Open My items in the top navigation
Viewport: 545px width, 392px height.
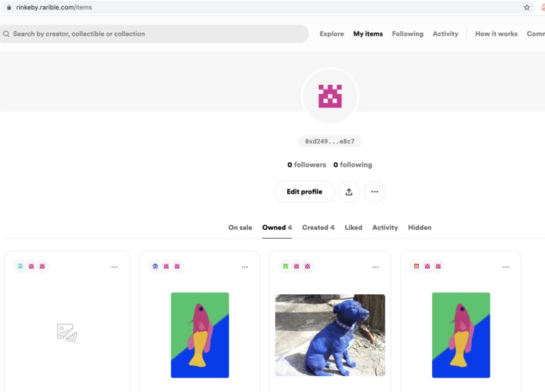(x=368, y=34)
